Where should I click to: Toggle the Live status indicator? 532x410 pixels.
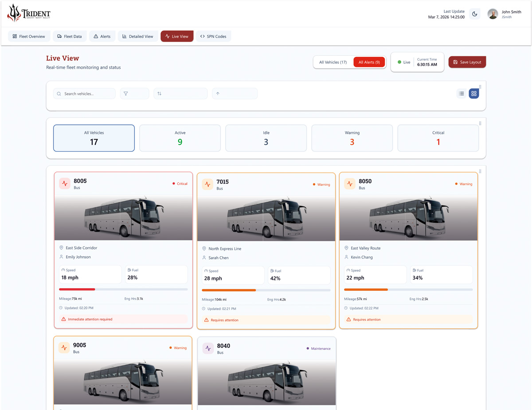click(x=403, y=62)
